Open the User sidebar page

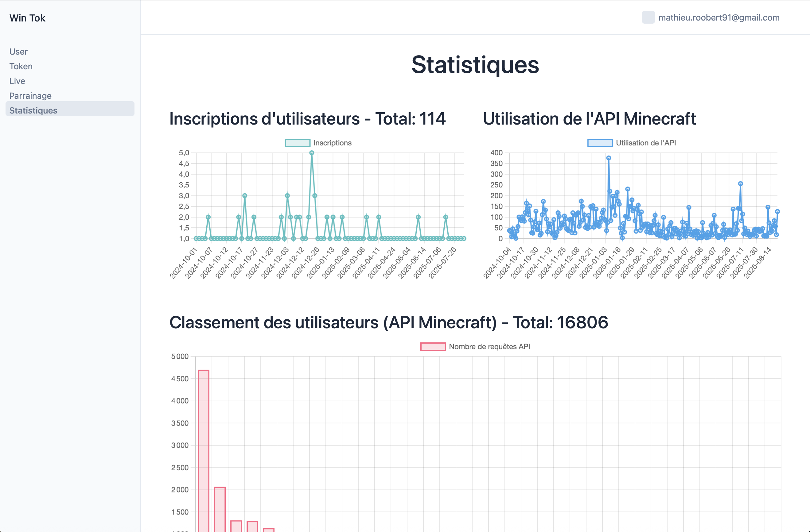[18, 51]
